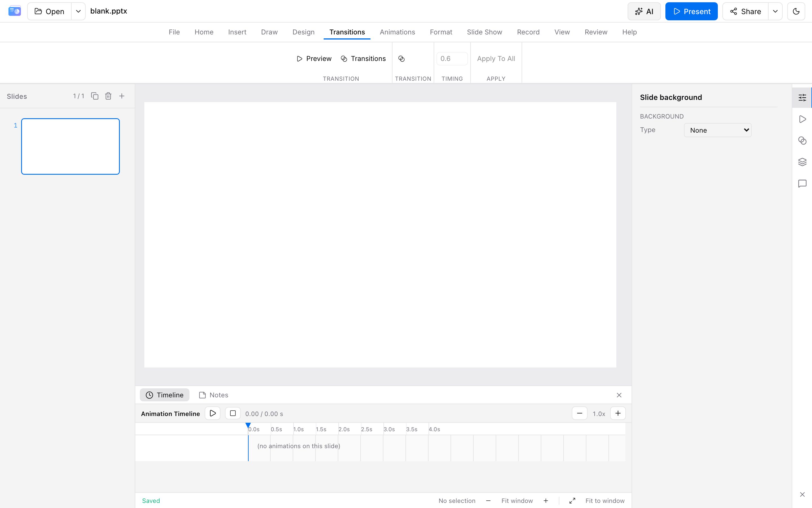The height and width of the screenshot is (508, 812).
Task: Open the Help tab
Action: (629, 32)
